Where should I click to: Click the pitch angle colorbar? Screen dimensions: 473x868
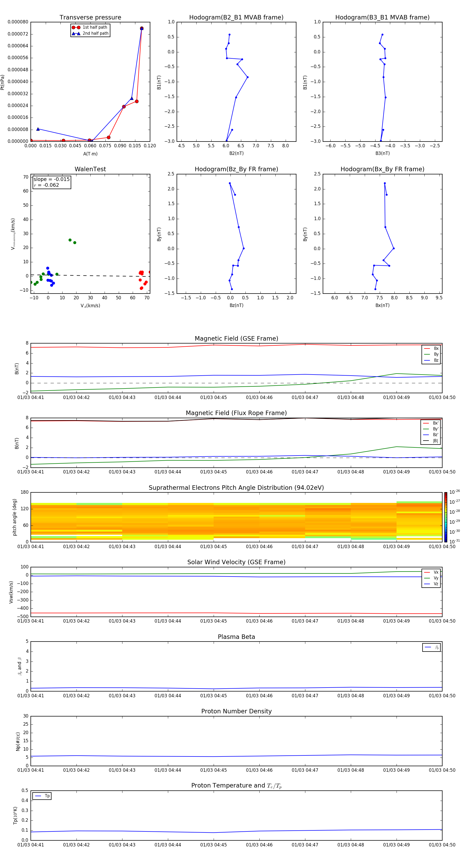tap(446, 517)
